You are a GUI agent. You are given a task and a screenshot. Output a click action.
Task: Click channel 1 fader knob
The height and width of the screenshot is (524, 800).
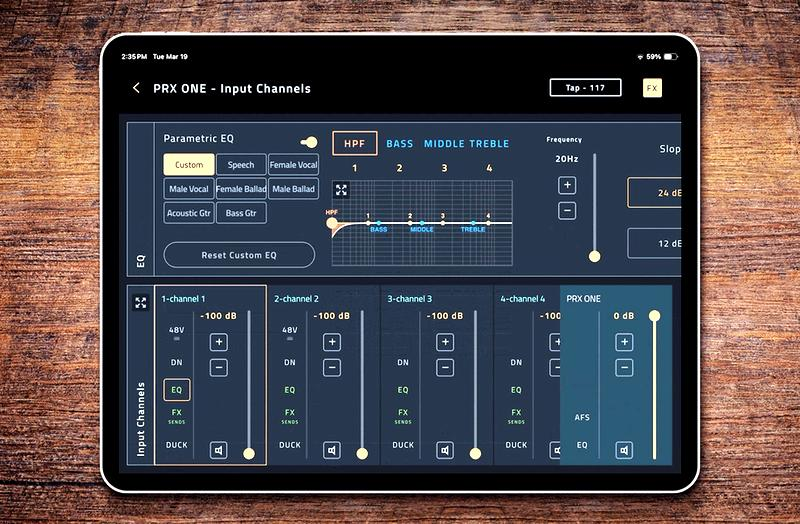click(x=249, y=453)
